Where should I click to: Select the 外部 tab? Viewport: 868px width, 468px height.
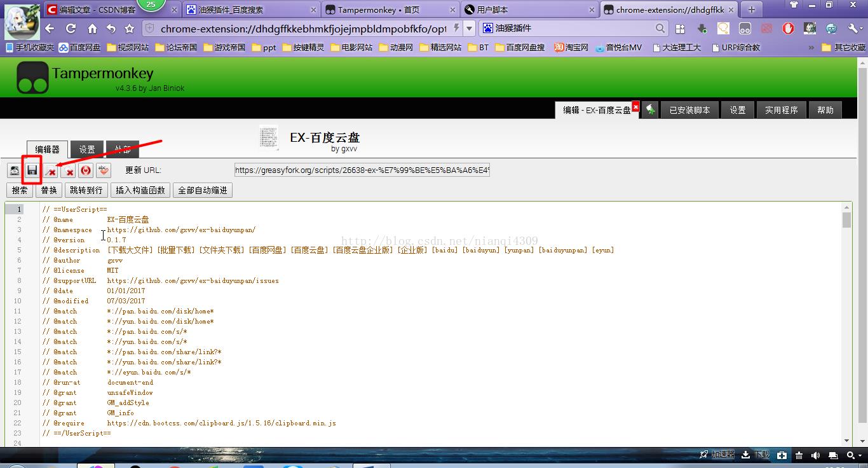tap(123, 149)
